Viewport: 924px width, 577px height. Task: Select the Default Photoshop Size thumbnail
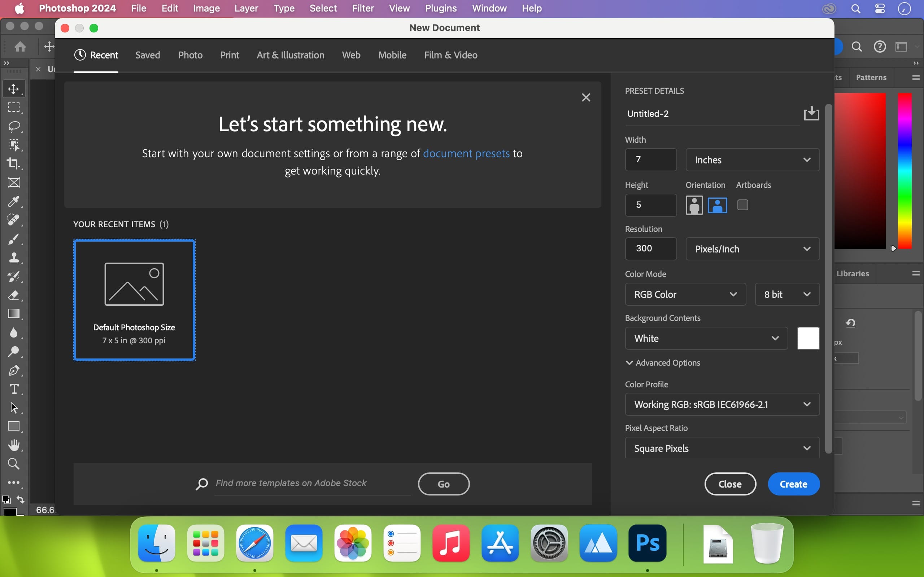click(x=134, y=300)
